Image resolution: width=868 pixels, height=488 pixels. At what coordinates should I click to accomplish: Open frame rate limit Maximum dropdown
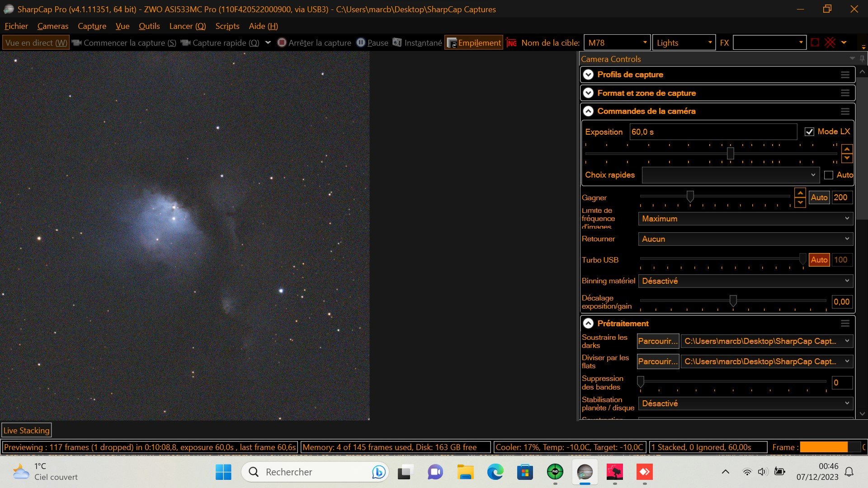click(x=745, y=219)
